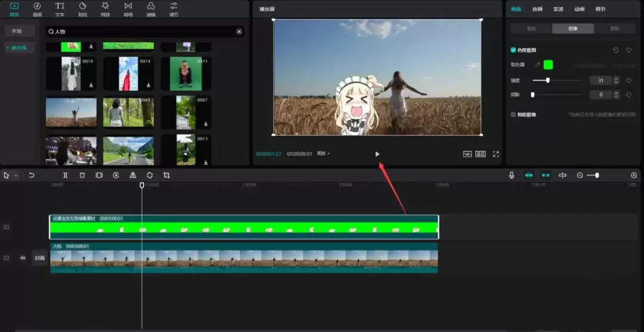Open the 文本 text tab in top toolbar

[60, 9]
